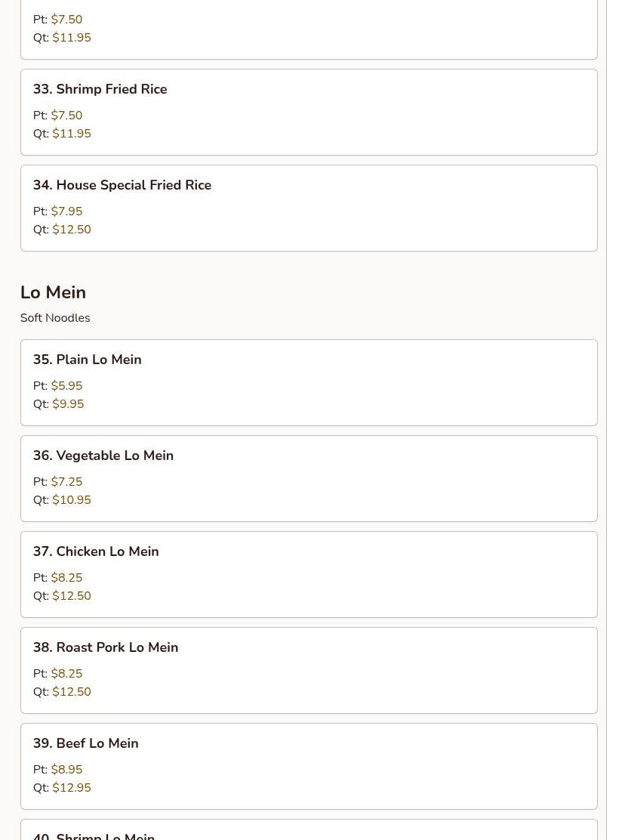Click Beef Lo Mein quart price $12.95
The height and width of the screenshot is (840, 622).
tap(72, 788)
